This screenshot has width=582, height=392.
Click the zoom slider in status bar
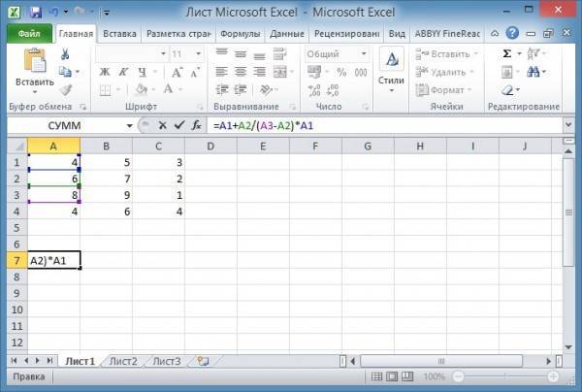[x=501, y=376]
